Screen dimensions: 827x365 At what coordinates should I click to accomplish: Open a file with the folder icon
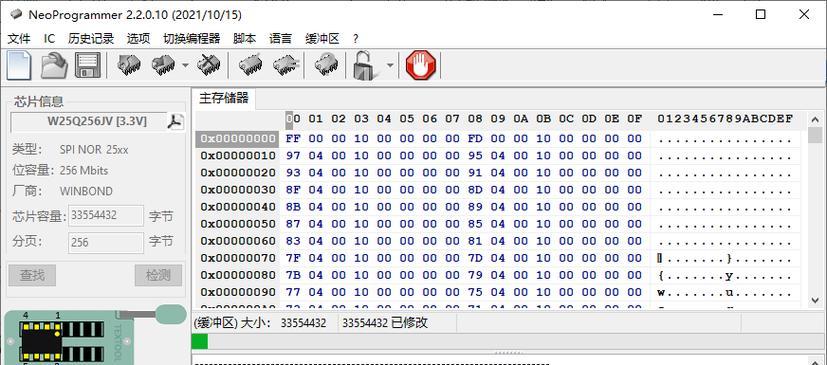pos(54,65)
